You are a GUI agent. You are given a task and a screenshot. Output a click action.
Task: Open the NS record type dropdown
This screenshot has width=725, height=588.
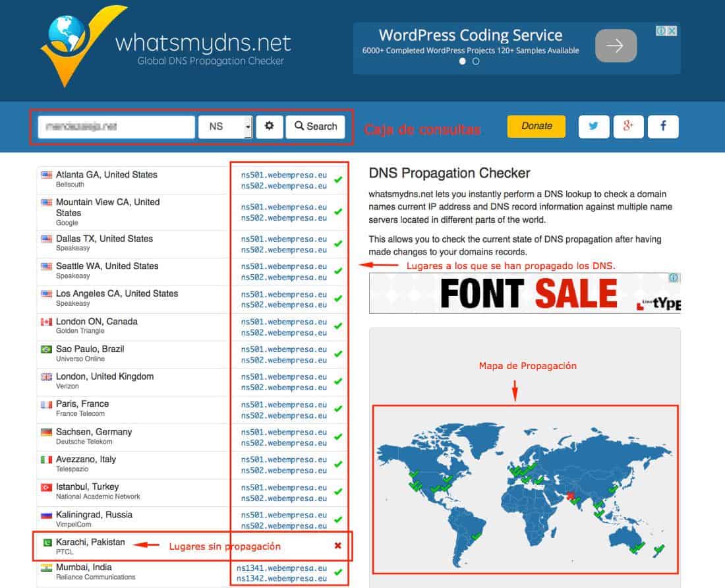click(x=225, y=127)
